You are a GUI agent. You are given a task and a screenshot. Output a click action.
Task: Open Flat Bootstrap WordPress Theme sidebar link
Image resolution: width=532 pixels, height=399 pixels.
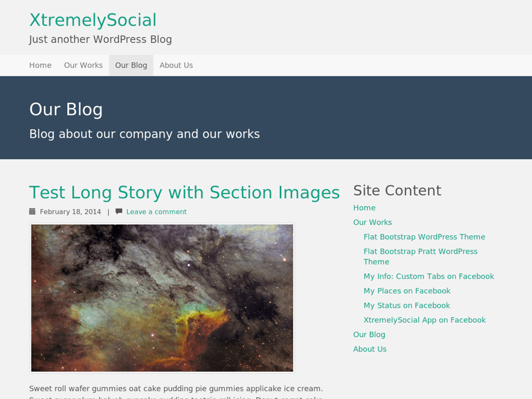click(424, 237)
